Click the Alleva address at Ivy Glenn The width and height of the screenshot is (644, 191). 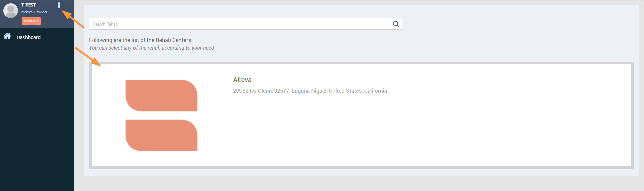coord(310,91)
